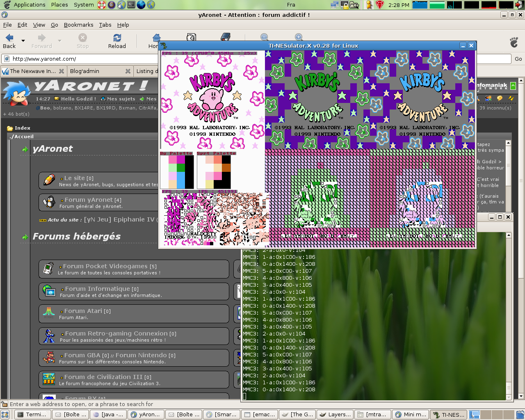Open the View menu
The width and height of the screenshot is (525, 420).
click(39, 25)
